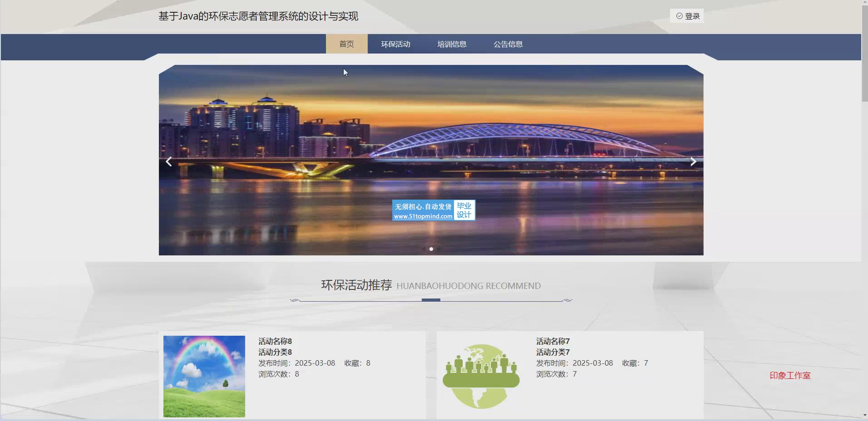Go to previous carousel slide arrow
Screen dimensions: 868x421
coord(169,162)
